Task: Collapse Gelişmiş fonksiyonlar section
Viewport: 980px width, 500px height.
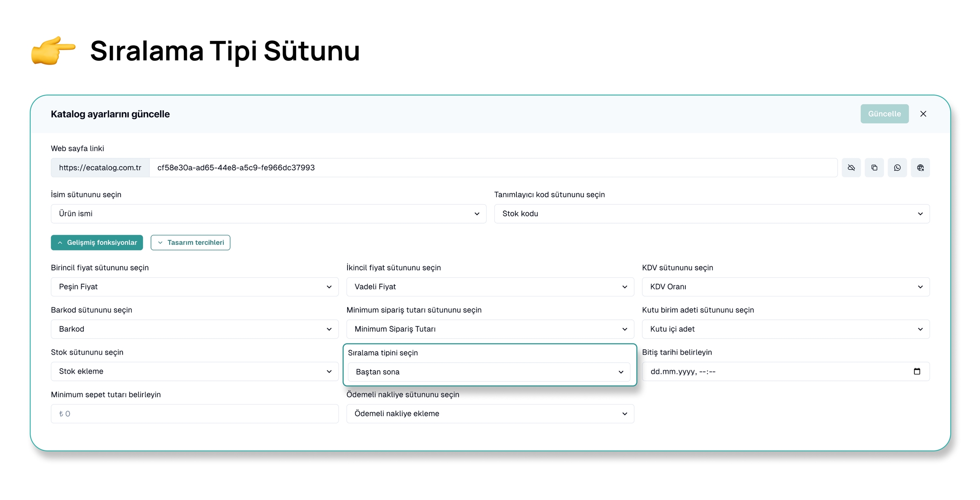Action: [x=97, y=242]
